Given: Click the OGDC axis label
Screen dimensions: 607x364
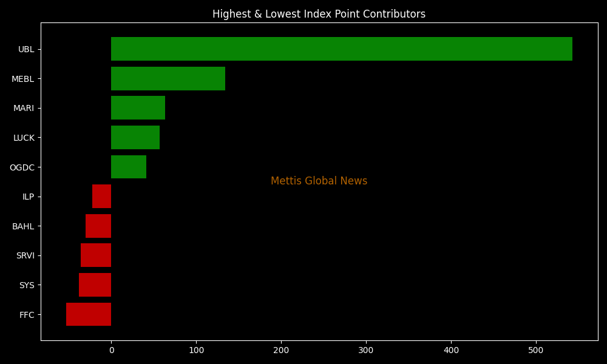Looking at the screenshot, I should coord(22,167).
